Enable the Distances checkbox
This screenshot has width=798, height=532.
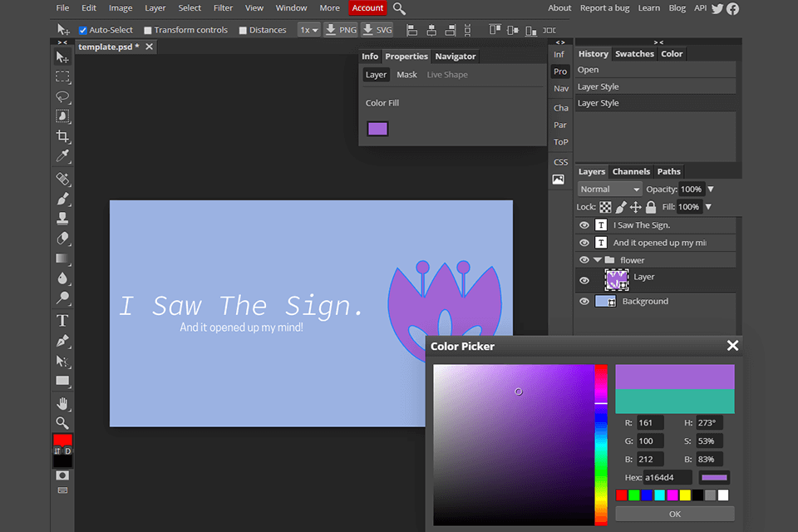tap(243, 31)
